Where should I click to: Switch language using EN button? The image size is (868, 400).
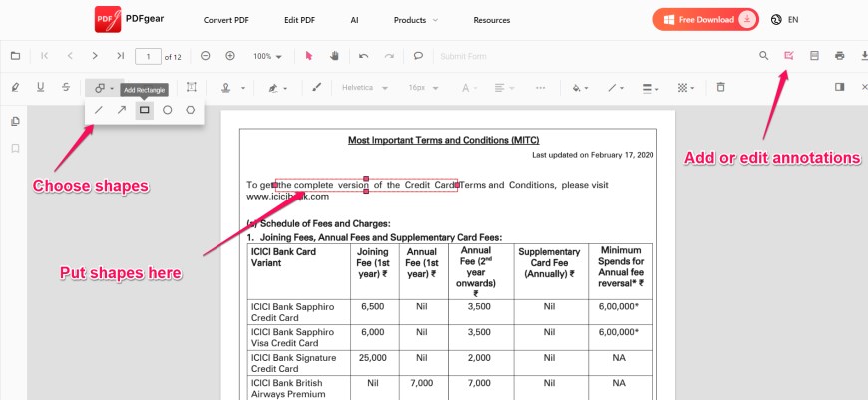tap(785, 20)
